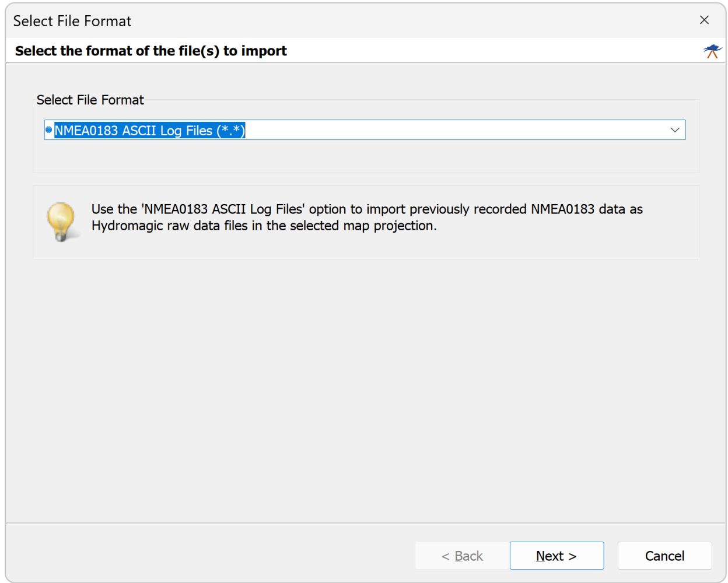Click the hint text about NMEA0183 ASCII Log Files
This screenshot has width=728, height=583.
tap(367, 217)
